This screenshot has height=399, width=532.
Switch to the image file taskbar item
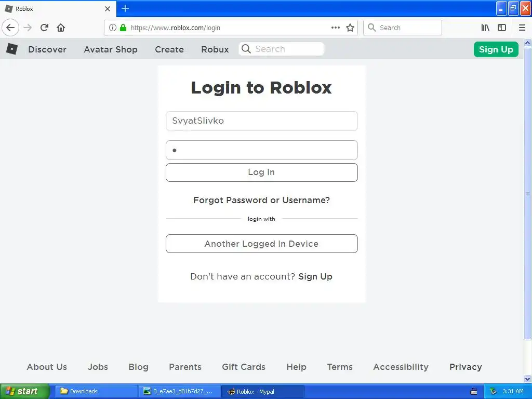click(x=179, y=391)
